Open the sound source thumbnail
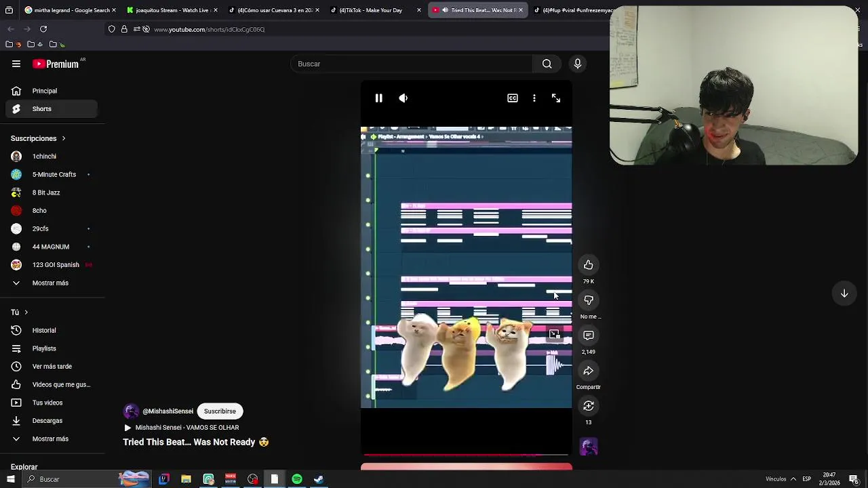The height and width of the screenshot is (488, 868). pos(589,447)
